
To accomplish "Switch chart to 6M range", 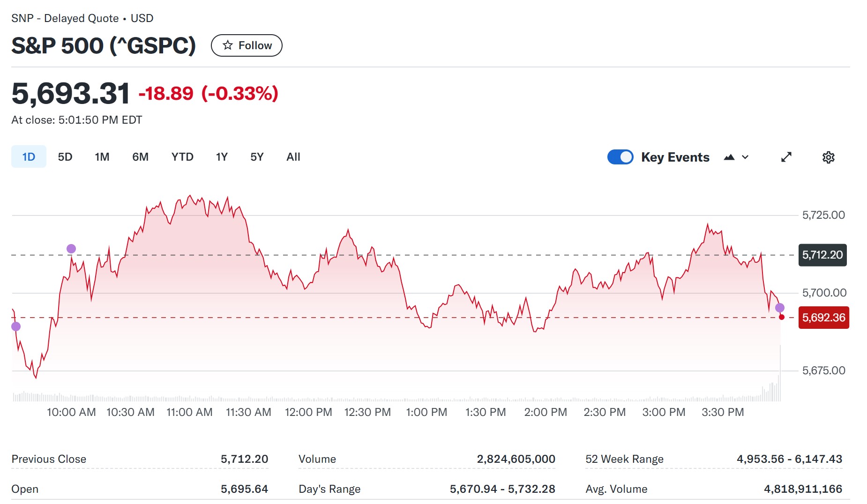I will click(140, 157).
